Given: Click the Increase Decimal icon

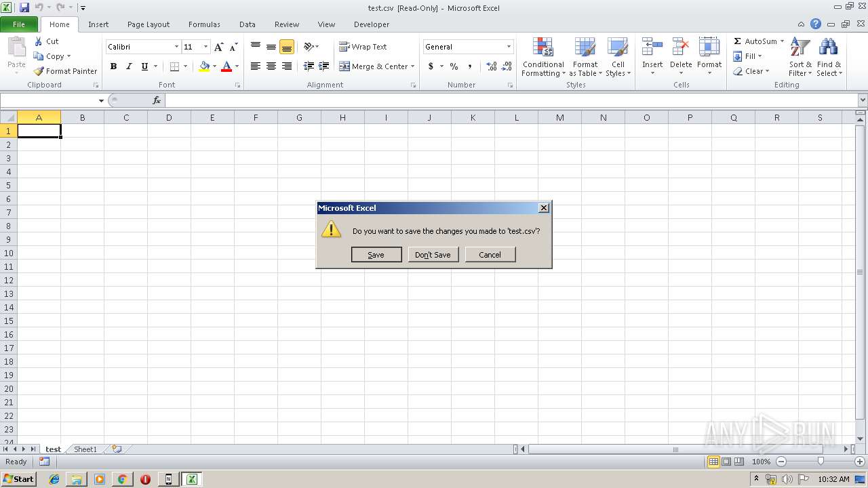Looking at the screenshot, I should tap(492, 66).
